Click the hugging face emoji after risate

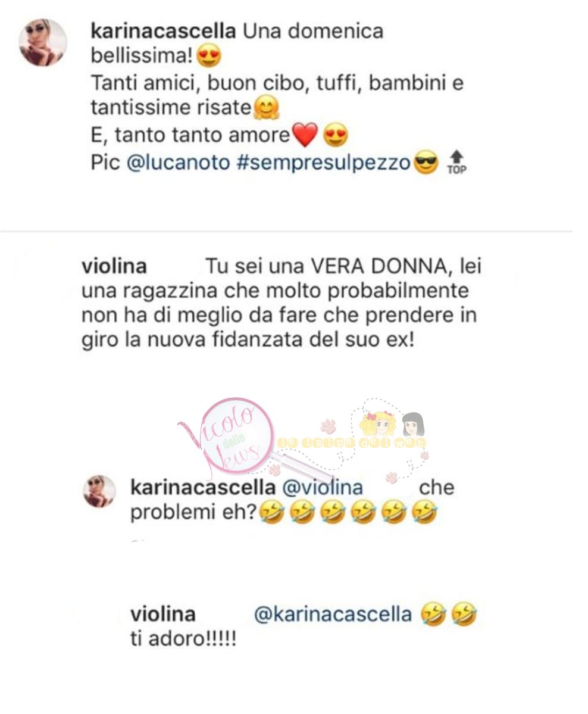click(266, 108)
